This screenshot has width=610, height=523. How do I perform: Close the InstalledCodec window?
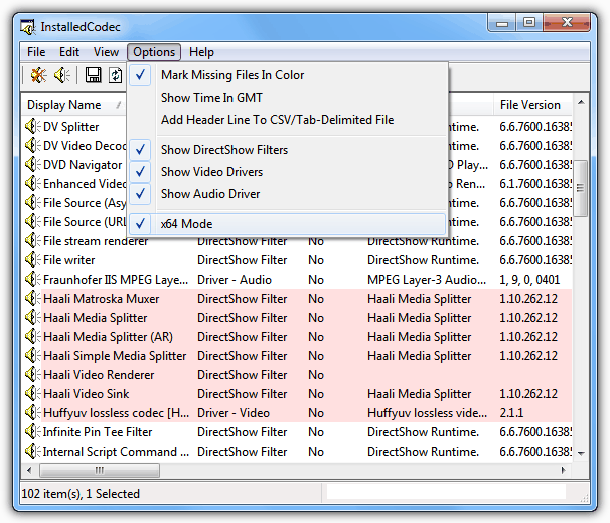pos(567,23)
